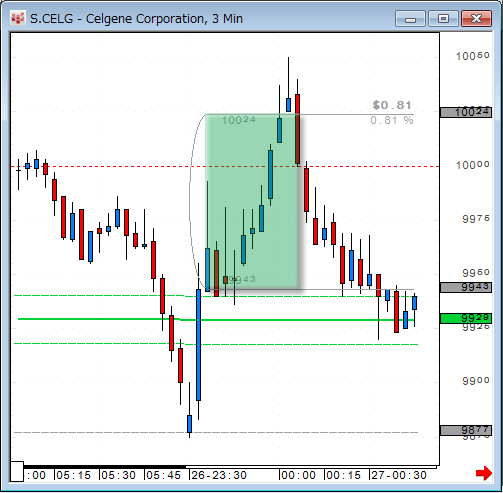Image resolution: width=503 pixels, height=493 pixels.
Task: Maximize the Celgene chart window
Action: [x=443, y=18]
